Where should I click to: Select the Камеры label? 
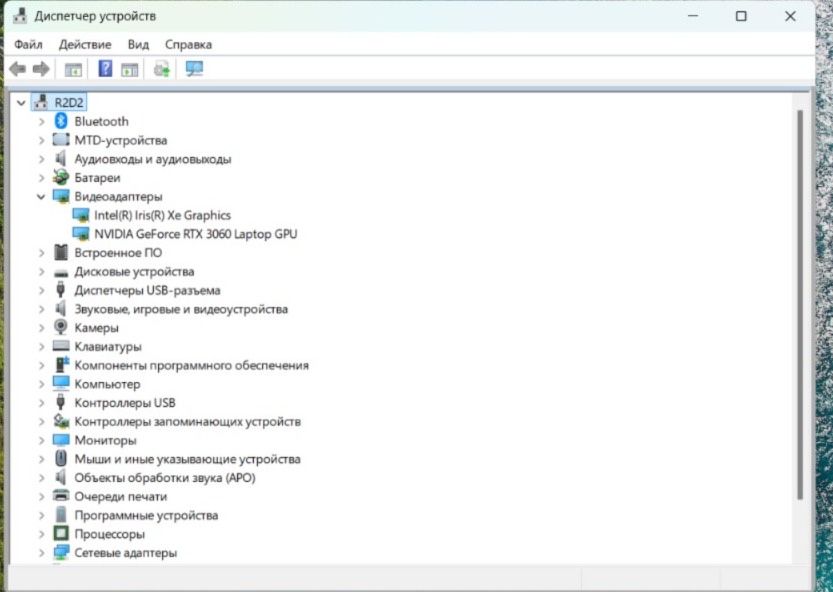pos(96,328)
